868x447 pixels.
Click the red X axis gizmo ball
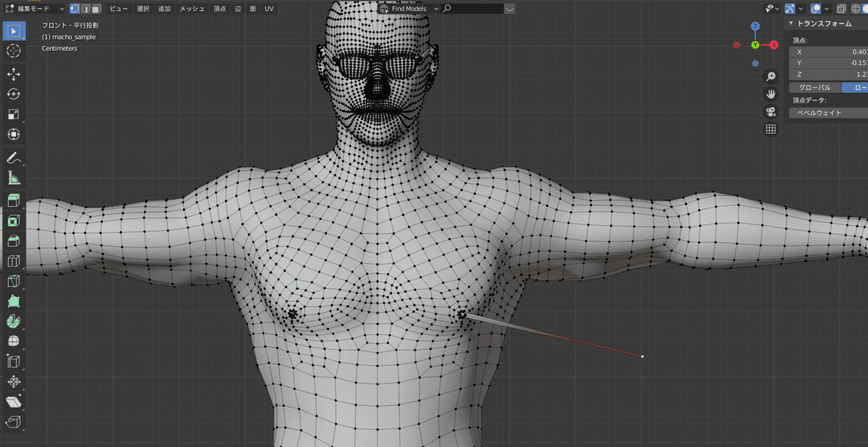[x=774, y=45]
